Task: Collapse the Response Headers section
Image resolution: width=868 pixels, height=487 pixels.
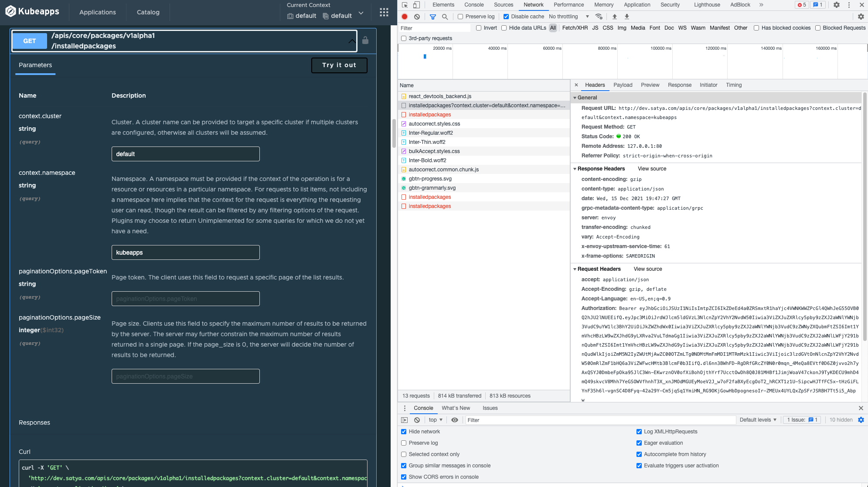Action: [575, 169]
